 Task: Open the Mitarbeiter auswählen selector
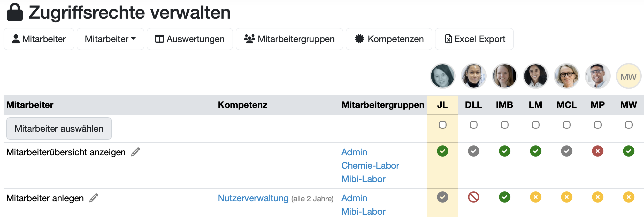(59, 128)
